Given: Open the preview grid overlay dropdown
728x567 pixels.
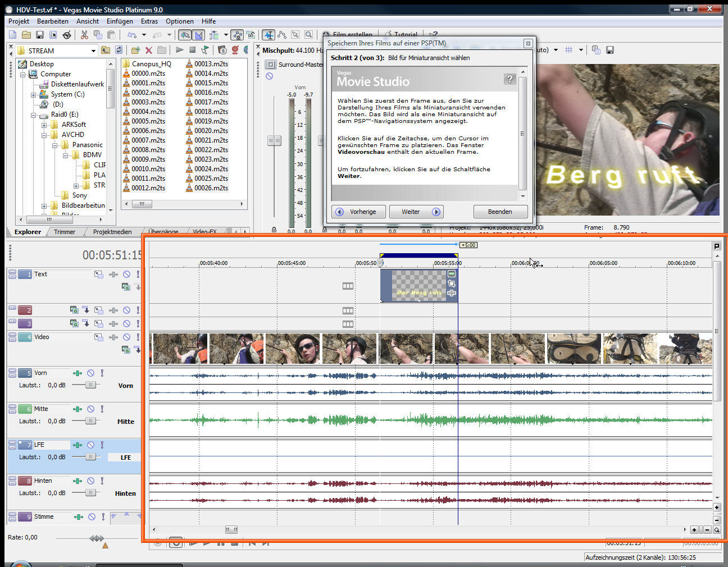Looking at the screenshot, I should [x=581, y=50].
